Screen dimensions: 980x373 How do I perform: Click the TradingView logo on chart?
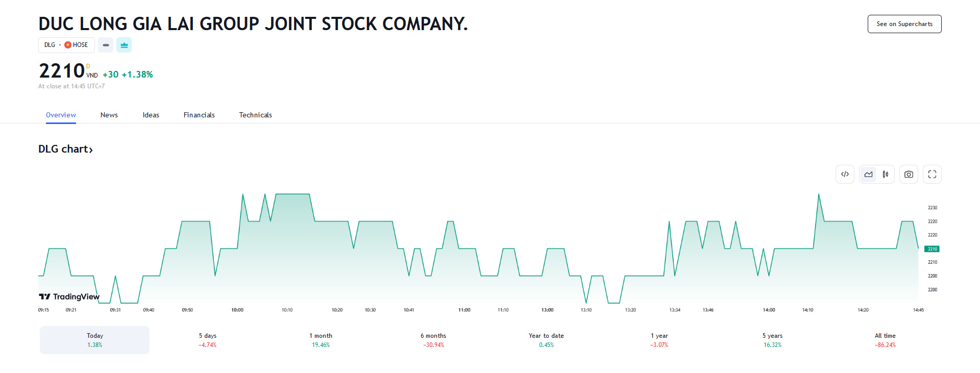pyautogui.click(x=69, y=296)
